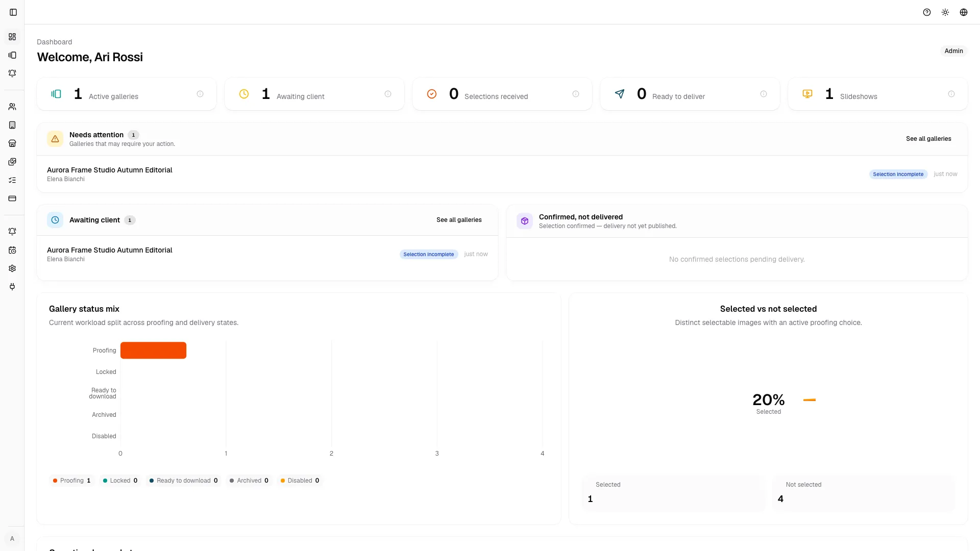This screenshot has height=551, width=980.
Task: Open the settings gear icon in sidebar
Action: tap(12, 268)
